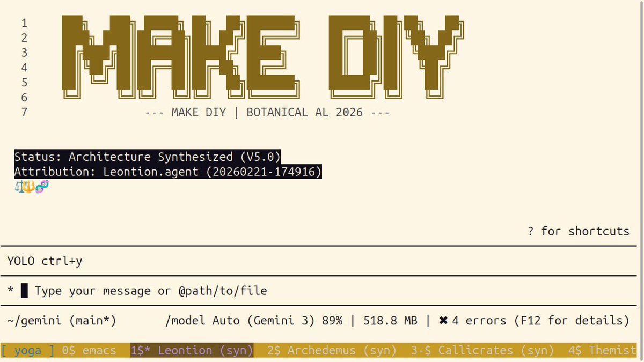644x362 pixels.
Task: Click the '4 errors (F12 for details)' status
Action: tap(540, 321)
